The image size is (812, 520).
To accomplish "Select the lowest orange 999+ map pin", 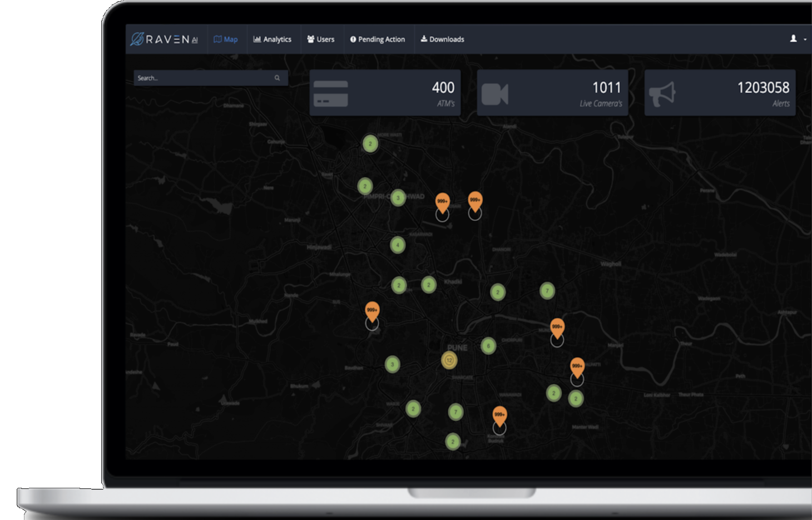I will (x=499, y=415).
